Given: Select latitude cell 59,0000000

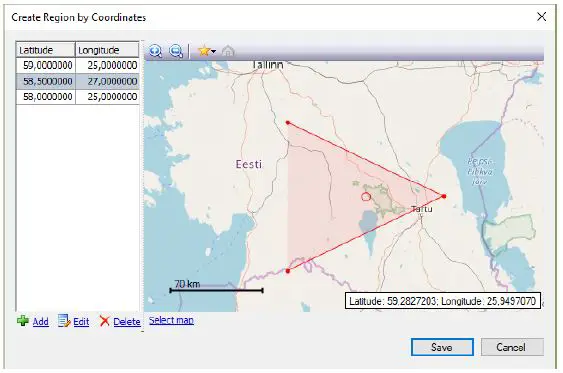Looking at the screenshot, I should click(x=46, y=65).
